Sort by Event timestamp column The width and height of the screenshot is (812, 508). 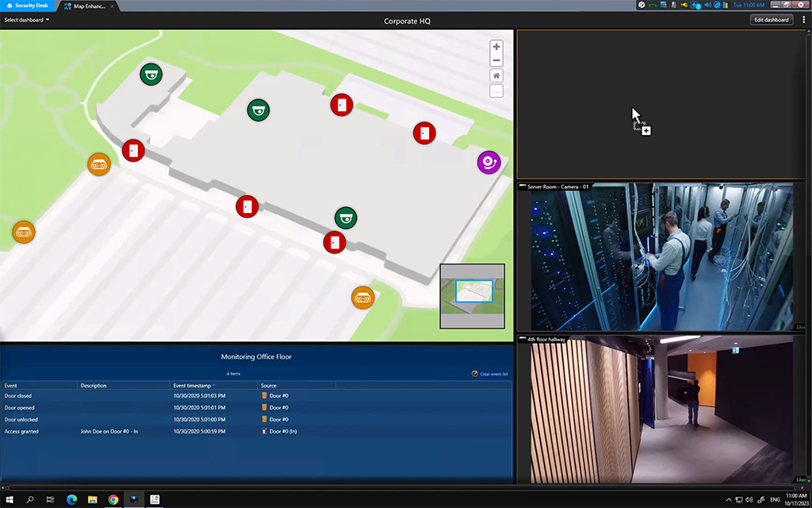194,386
